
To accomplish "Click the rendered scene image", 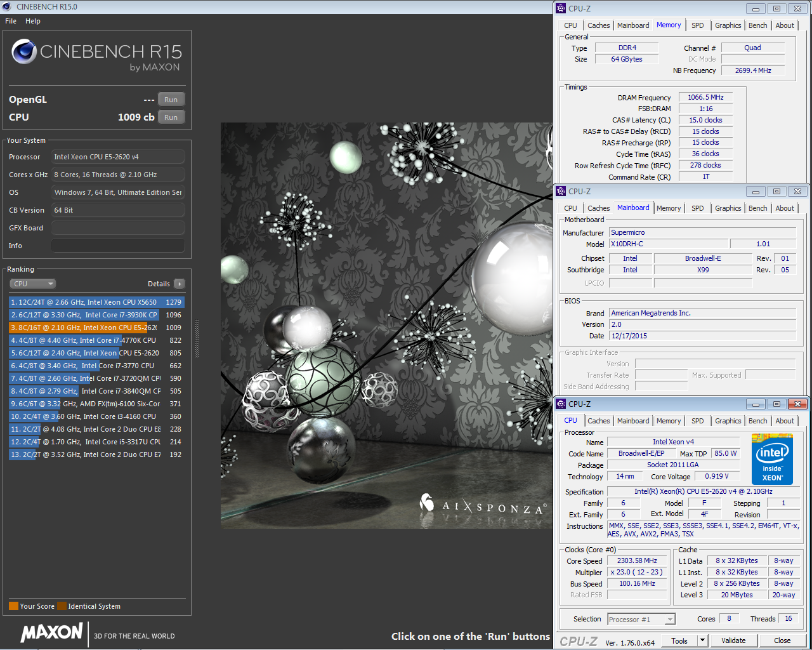I will [x=387, y=326].
